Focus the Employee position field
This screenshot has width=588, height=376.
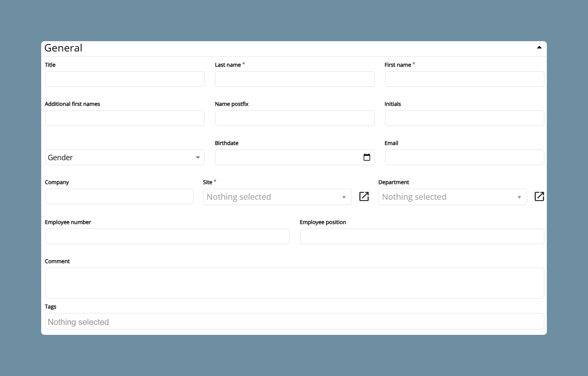pos(422,236)
